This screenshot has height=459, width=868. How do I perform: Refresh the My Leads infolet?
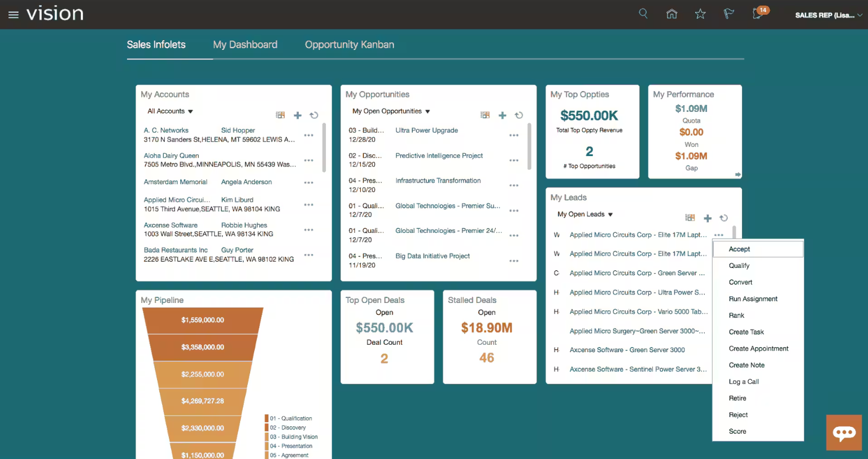point(723,218)
